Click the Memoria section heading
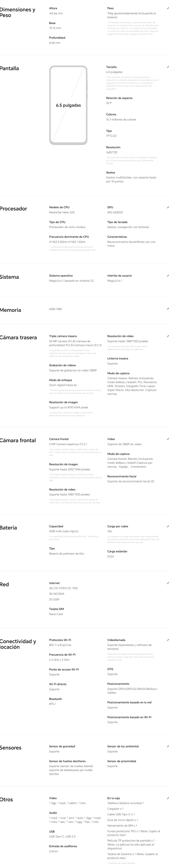Screen dimensions: 169x868 [10, 310]
